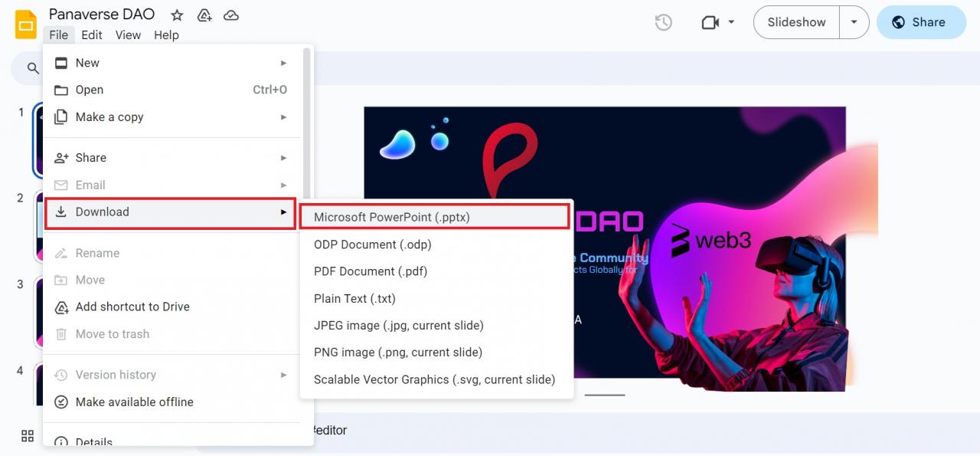
Task: Select slide 4 thumbnail in filmstrip
Action: click(x=38, y=384)
